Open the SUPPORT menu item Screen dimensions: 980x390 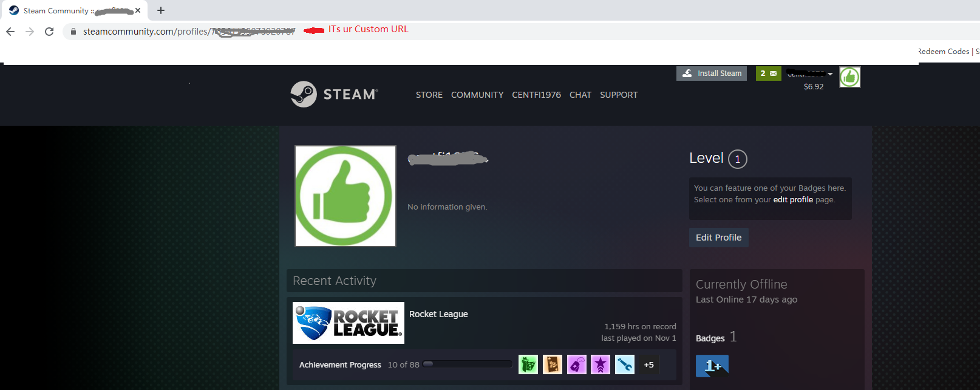(619, 95)
